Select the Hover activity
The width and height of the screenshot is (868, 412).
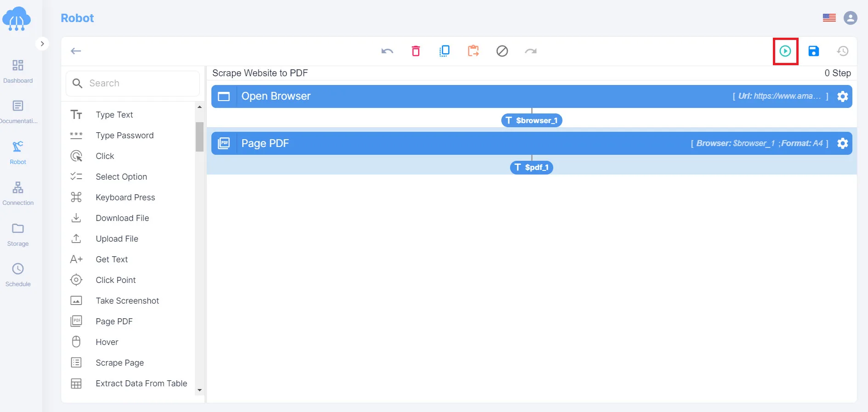click(128, 342)
